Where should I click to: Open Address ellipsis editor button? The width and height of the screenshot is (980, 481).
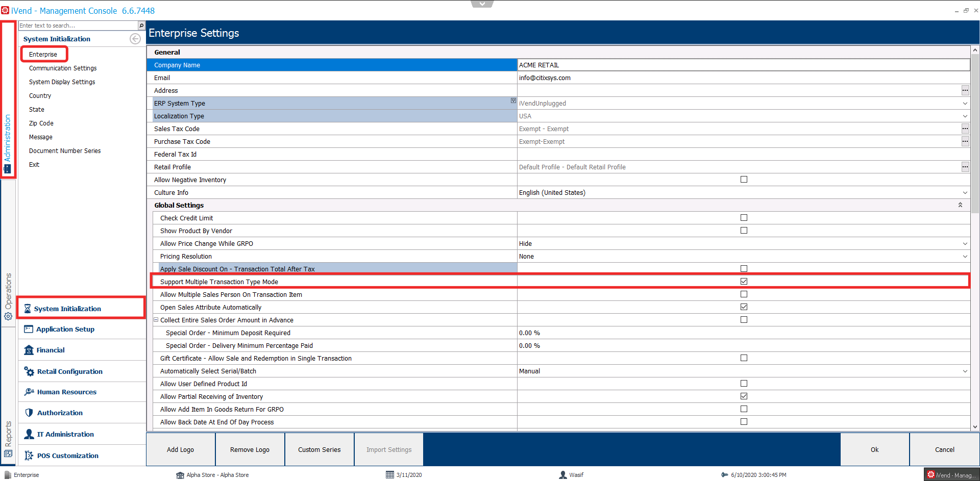click(x=965, y=90)
